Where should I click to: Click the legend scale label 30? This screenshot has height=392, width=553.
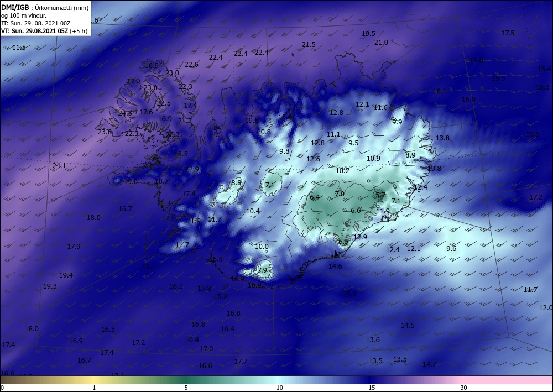click(x=464, y=388)
